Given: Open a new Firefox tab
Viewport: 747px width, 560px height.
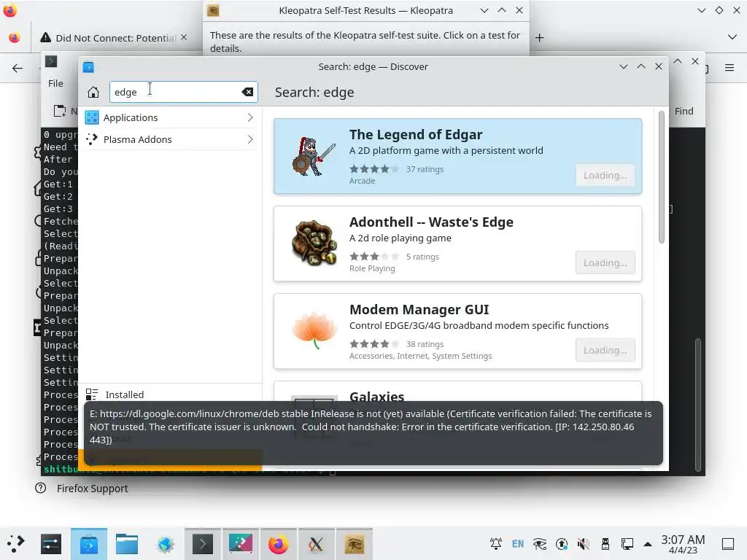Looking at the screenshot, I should (x=539, y=38).
